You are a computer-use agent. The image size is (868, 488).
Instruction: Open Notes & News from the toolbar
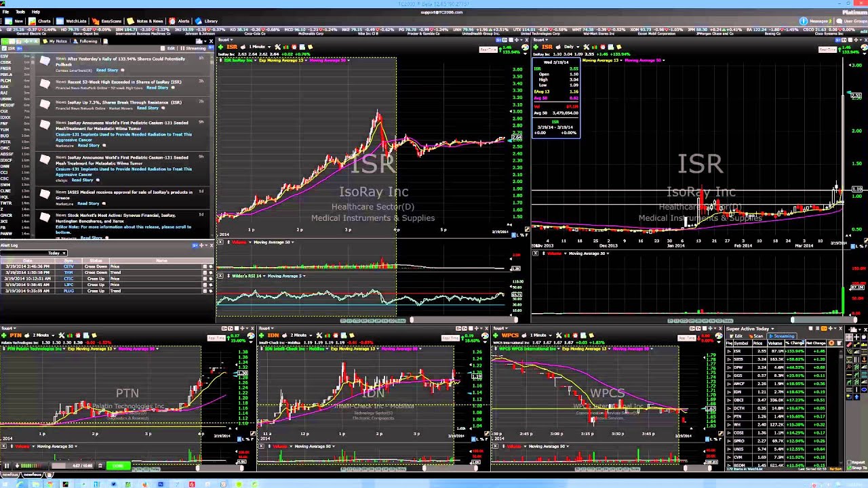point(146,21)
